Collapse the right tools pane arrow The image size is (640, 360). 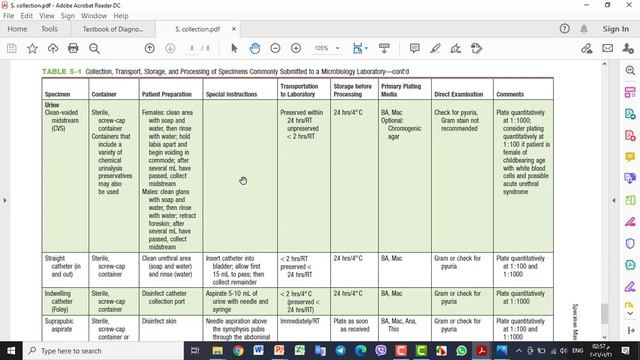click(614, 200)
